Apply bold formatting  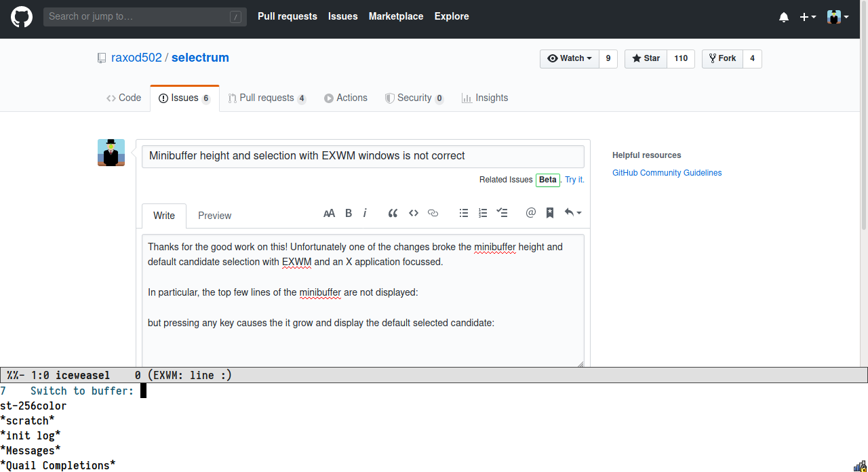[349, 213]
